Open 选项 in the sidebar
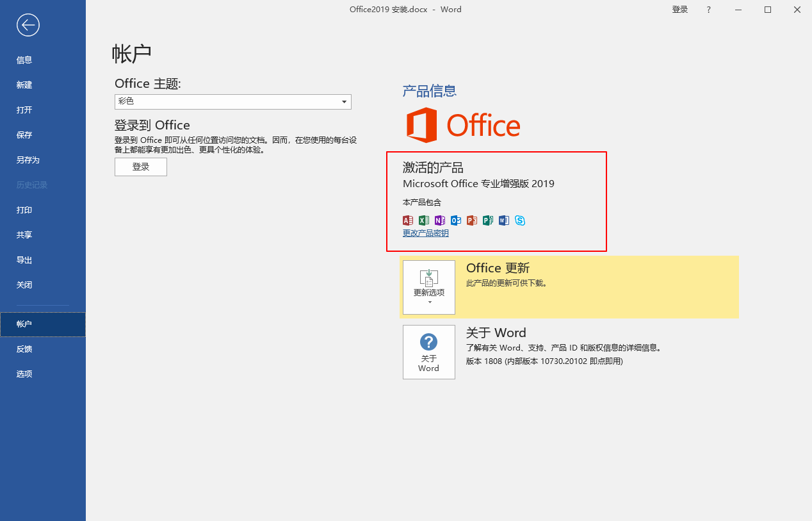Viewport: 812px width, 521px height. click(43, 374)
